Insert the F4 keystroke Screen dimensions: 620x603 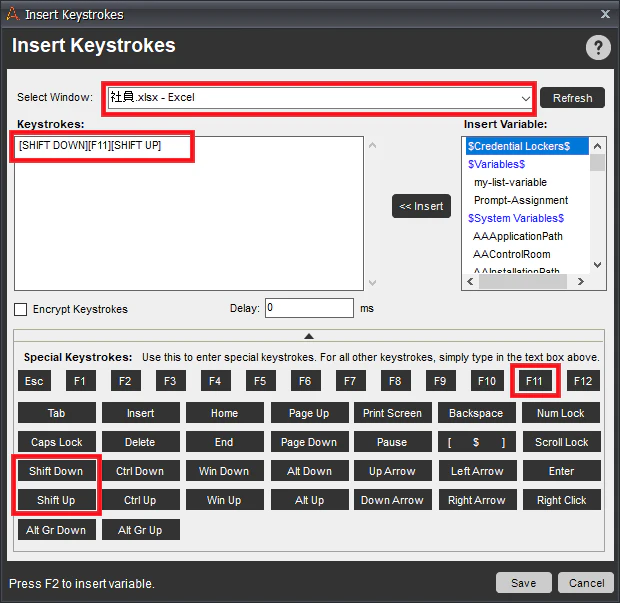[215, 381]
